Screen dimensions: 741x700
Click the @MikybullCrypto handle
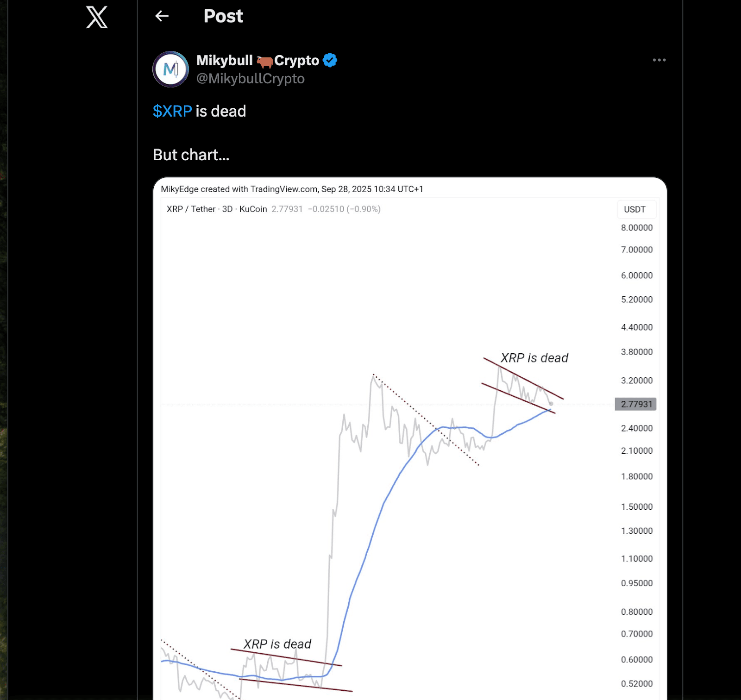250,79
